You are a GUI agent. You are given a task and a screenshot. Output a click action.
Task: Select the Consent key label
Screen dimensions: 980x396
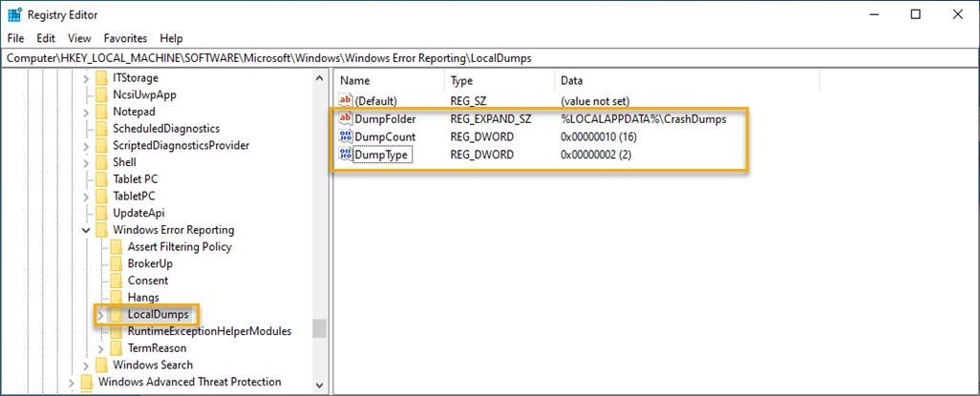pyautogui.click(x=148, y=281)
